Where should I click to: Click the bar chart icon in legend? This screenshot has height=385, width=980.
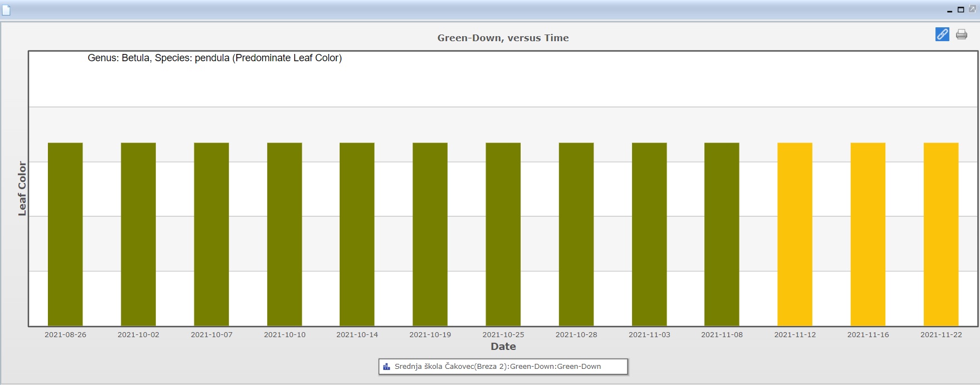pos(386,367)
